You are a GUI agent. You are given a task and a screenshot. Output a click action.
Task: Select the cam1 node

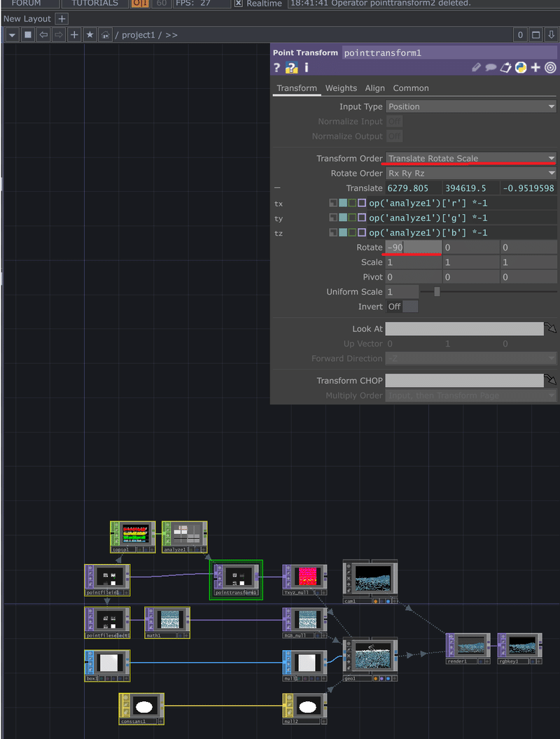click(x=370, y=582)
